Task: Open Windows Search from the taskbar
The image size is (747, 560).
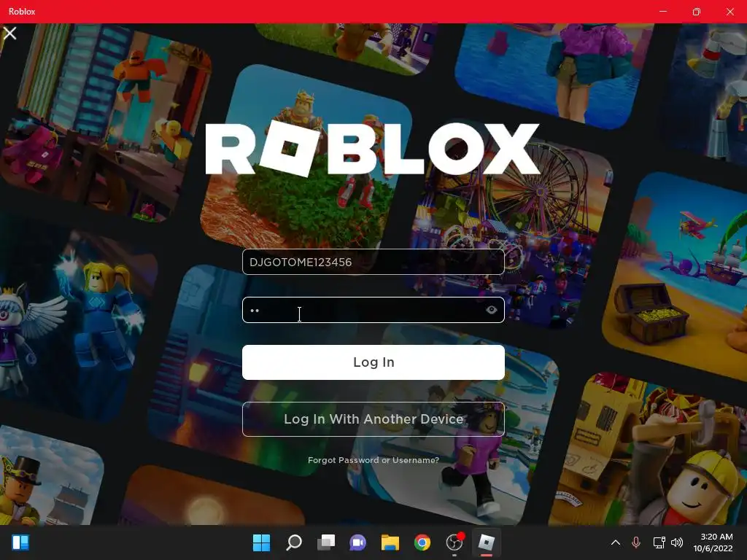Action: point(293,542)
